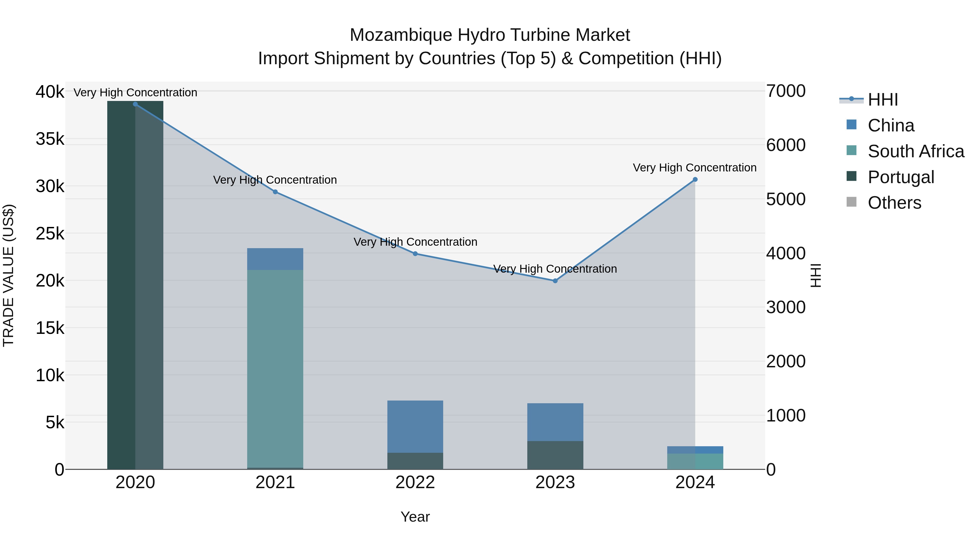Toggle Portugal series in legend
980x551 pixels.
pos(890,177)
